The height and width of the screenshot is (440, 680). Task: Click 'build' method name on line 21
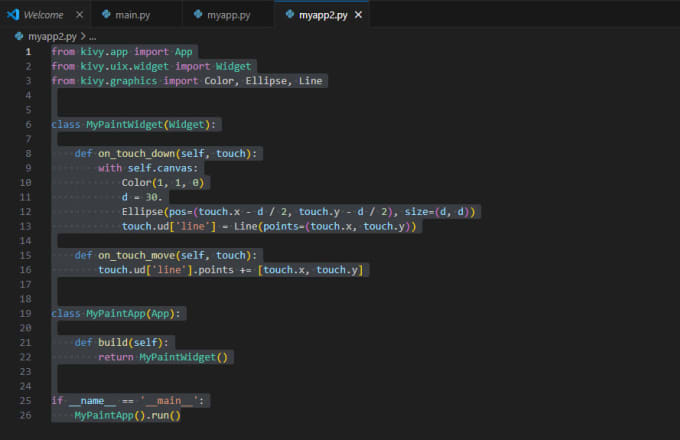pos(113,343)
